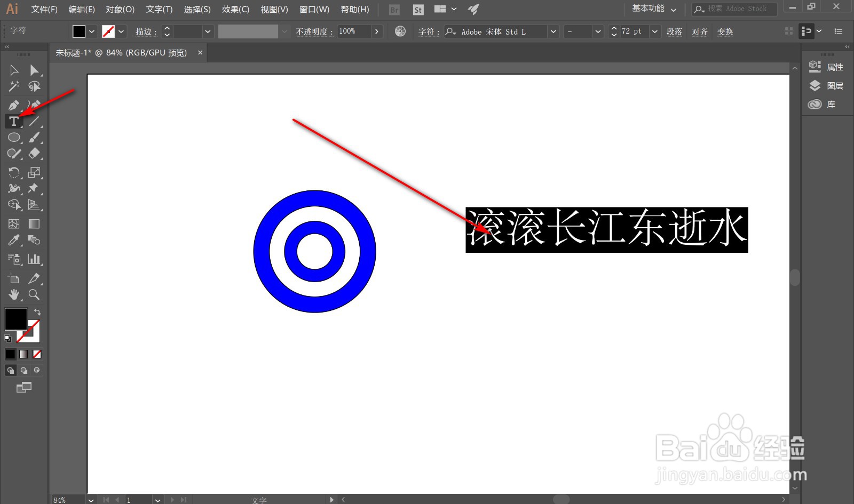Select the Artboard tool
Viewport: 854px width, 504px height.
[14, 278]
